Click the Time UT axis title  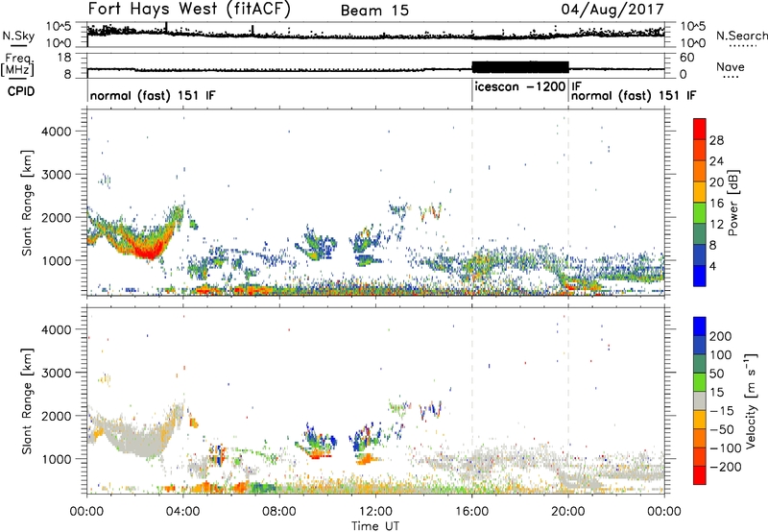pyautogui.click(x=375, y=526)
